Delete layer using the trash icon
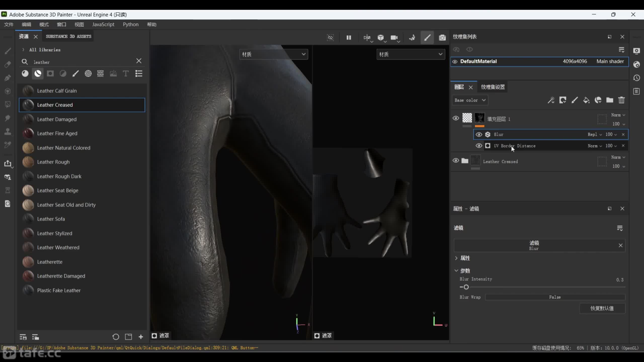The width and height of the screenshot is (644, 362). coord(621,100)
